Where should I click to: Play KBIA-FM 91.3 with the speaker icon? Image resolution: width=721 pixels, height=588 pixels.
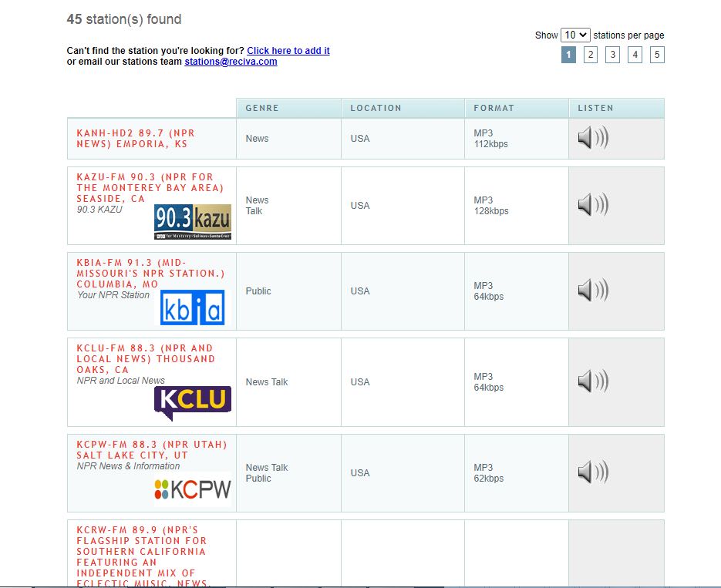tap(591, 291)
